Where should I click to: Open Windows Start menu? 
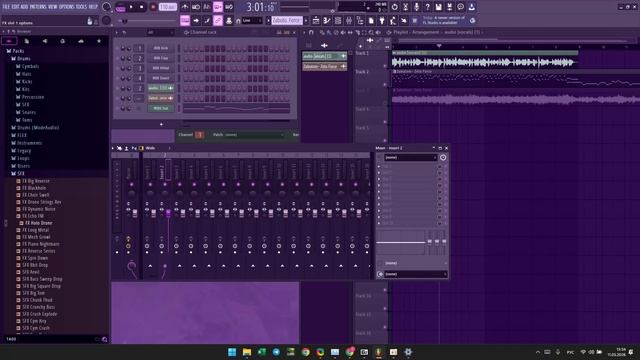(232, 352)
